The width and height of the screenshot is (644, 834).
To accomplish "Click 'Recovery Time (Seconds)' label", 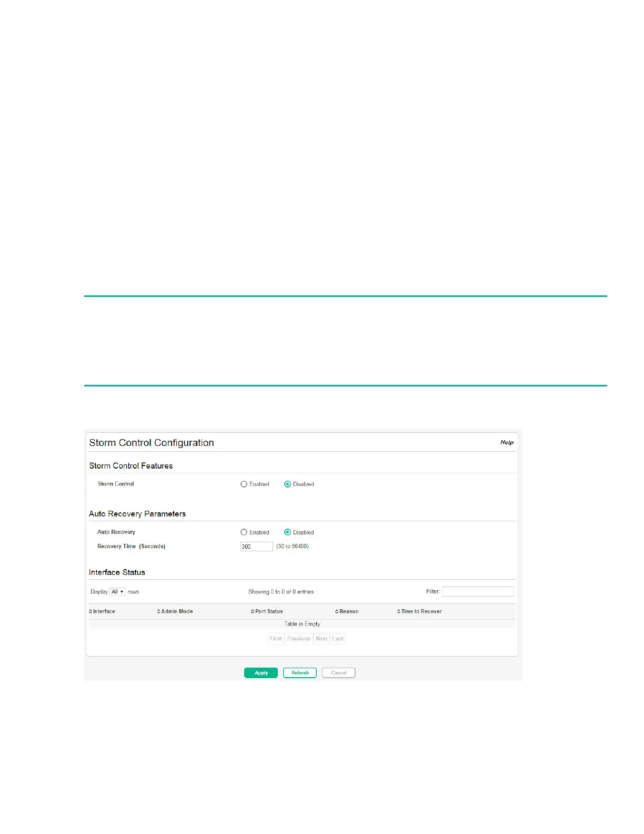I will click(132, 546).
